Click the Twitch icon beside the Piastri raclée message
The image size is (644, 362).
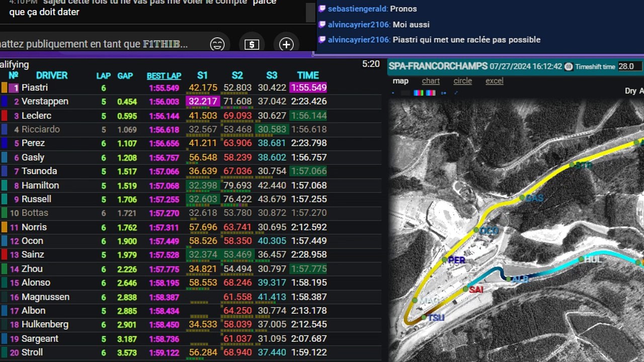coord(322,40)
